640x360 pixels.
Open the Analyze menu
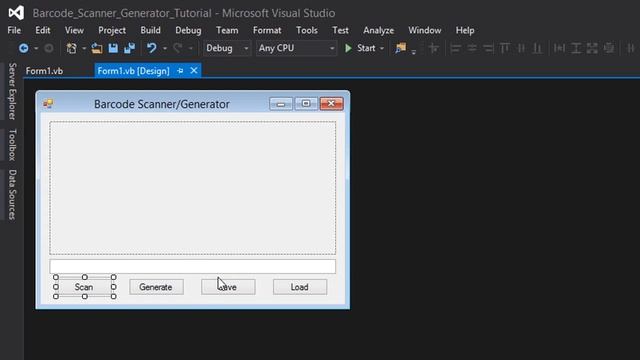(x=378, y=30)
